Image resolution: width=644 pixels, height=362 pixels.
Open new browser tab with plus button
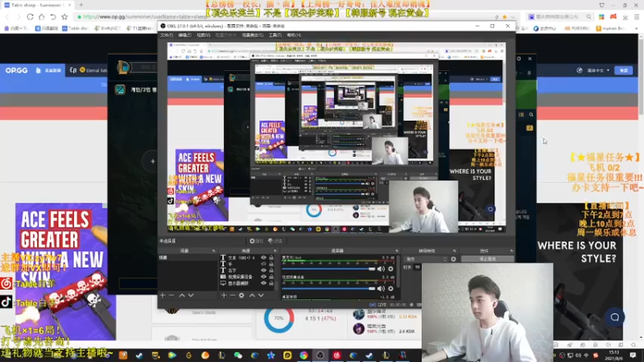(x=81, y=5)
